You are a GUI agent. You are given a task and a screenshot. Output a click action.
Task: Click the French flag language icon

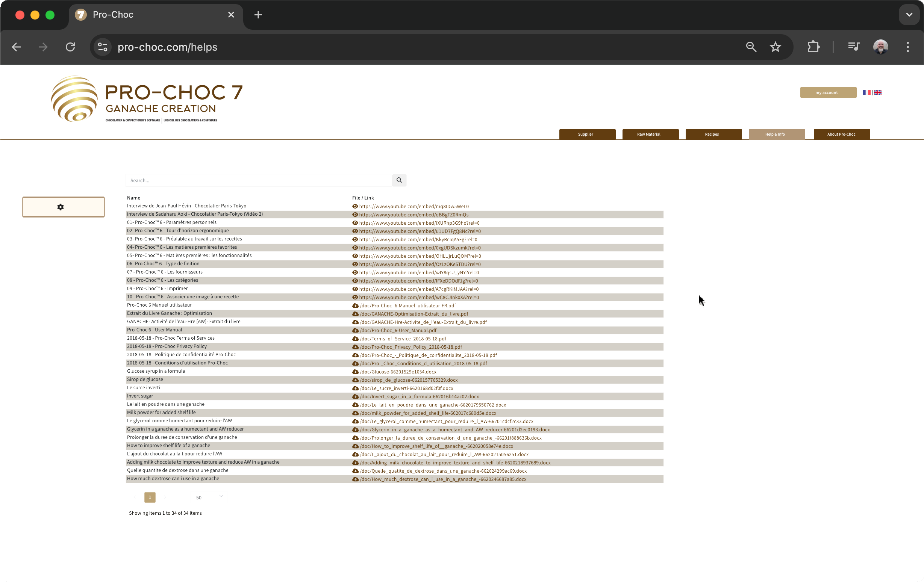point(866,92)
